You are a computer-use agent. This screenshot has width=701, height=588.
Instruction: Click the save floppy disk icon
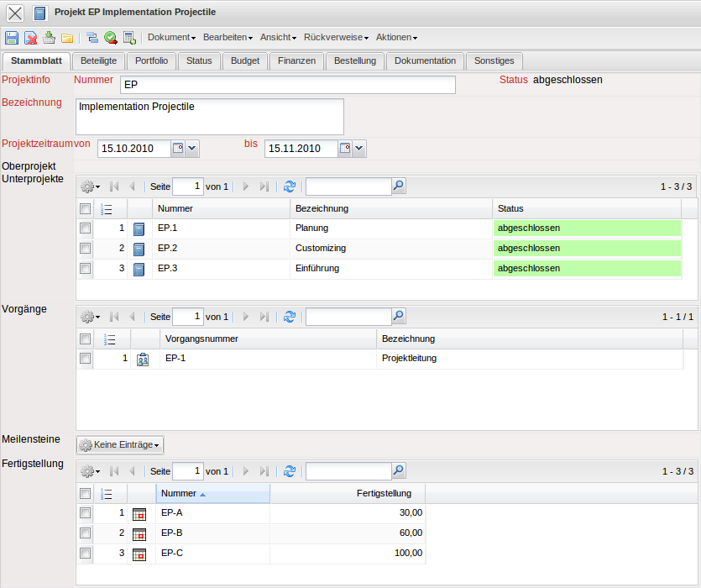click(12, 38)
